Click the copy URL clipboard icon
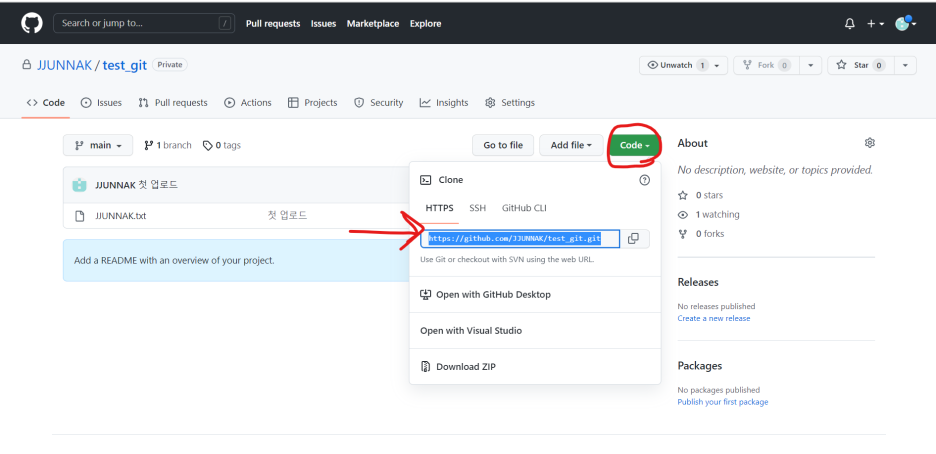The height and width of the screenshot is (454, 936). pyautogui.click(x=633, y=239)
